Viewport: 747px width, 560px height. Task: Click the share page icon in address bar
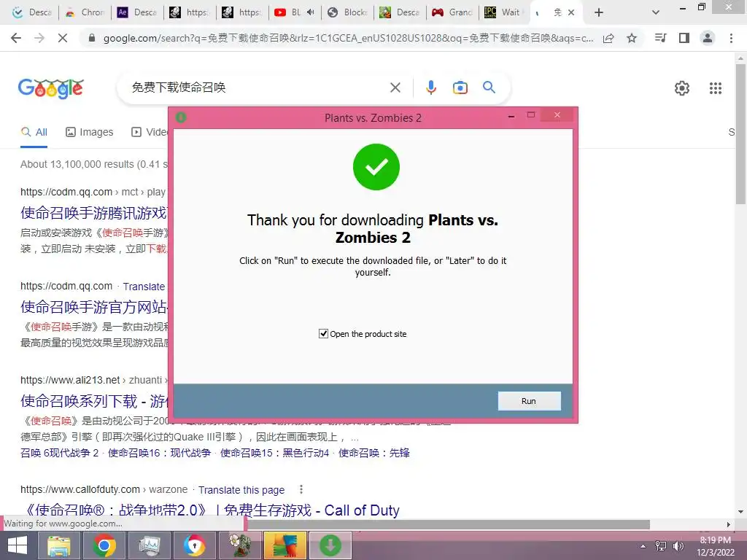[x=608, y=38]
